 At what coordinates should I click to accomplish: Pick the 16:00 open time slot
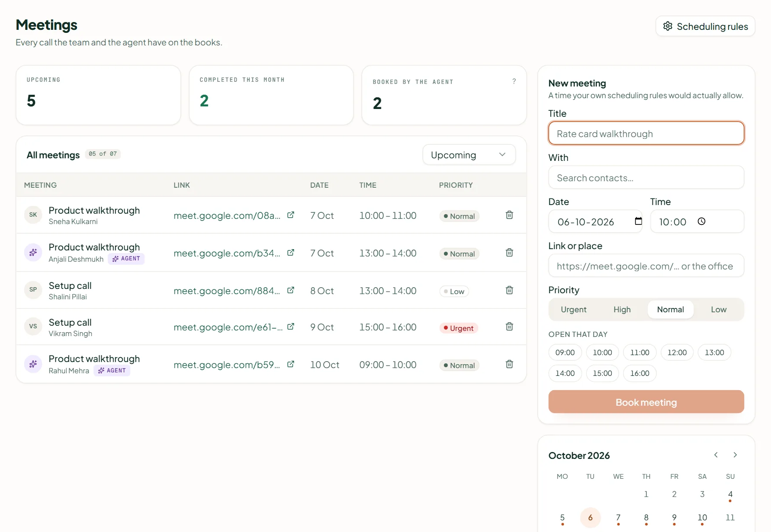pos(639,373)
